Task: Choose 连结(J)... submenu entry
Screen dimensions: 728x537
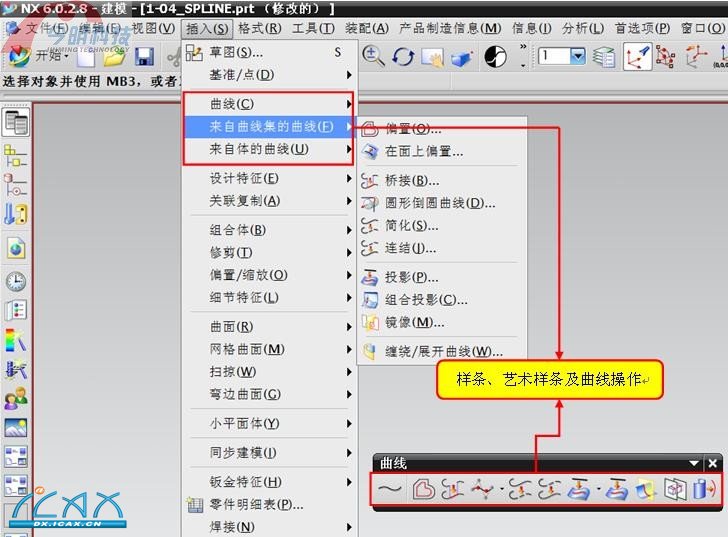Action: click(x=441, y=248)
